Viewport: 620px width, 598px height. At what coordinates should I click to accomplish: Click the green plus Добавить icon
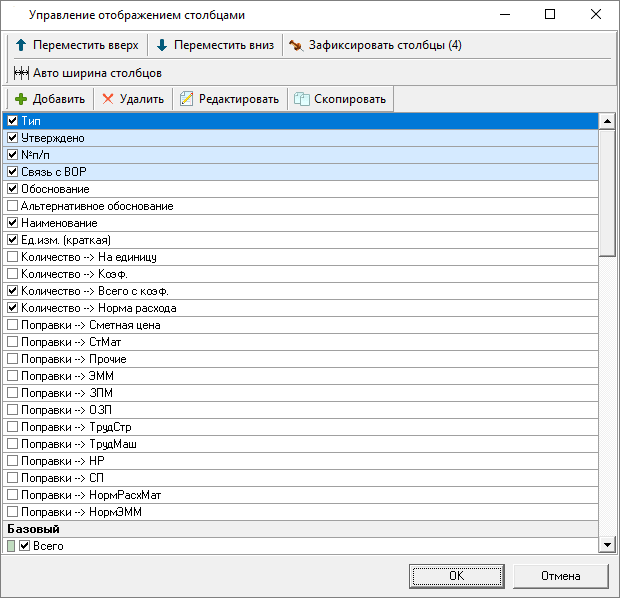pyautogui.click(x=20, y=99)
